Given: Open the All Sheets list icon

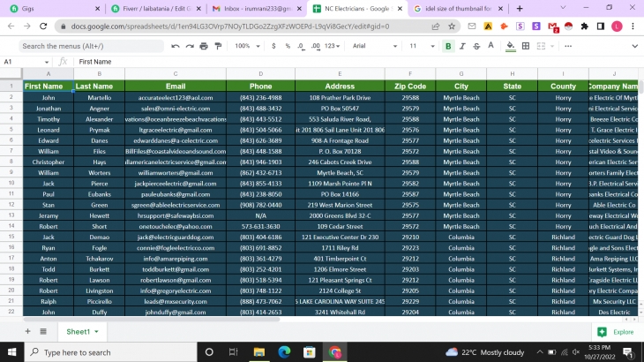Looking at the screenshot, I should point(43,331).
